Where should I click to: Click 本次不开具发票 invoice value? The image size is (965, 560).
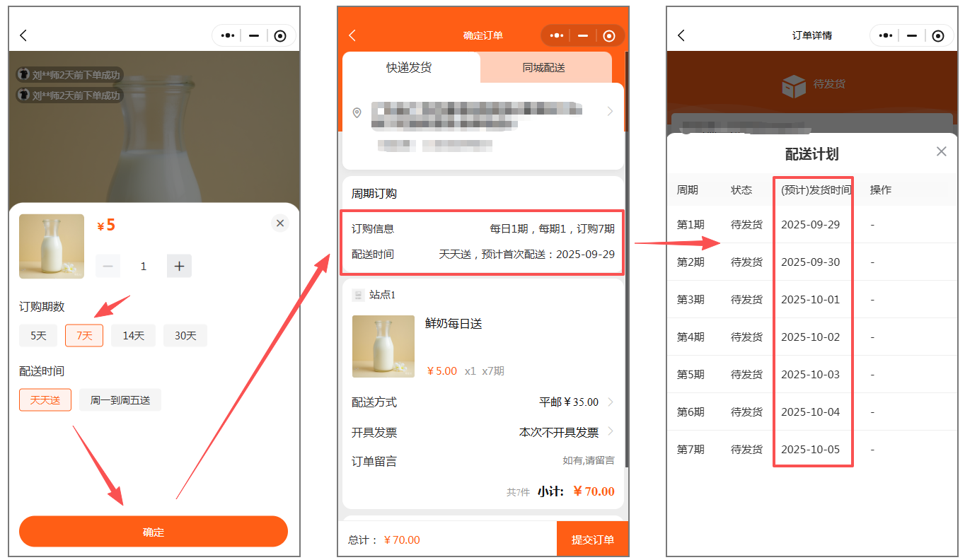coord(559,432)
